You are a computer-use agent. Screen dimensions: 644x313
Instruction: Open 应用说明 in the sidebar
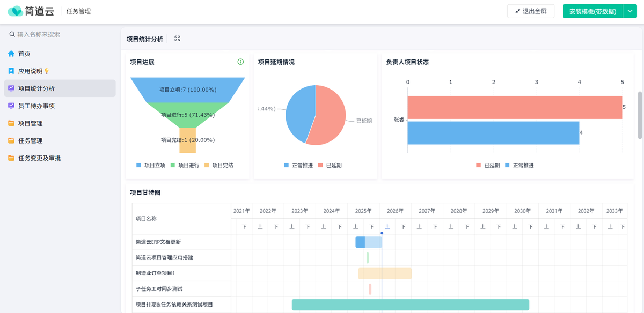point(60,71)
